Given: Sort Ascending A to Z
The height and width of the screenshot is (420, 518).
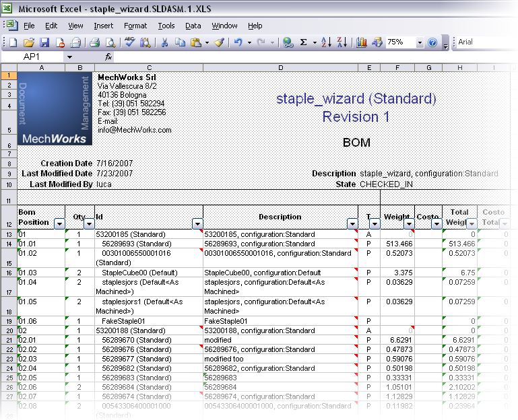Looking at the screenshot, I should click(x=327, y=42).
